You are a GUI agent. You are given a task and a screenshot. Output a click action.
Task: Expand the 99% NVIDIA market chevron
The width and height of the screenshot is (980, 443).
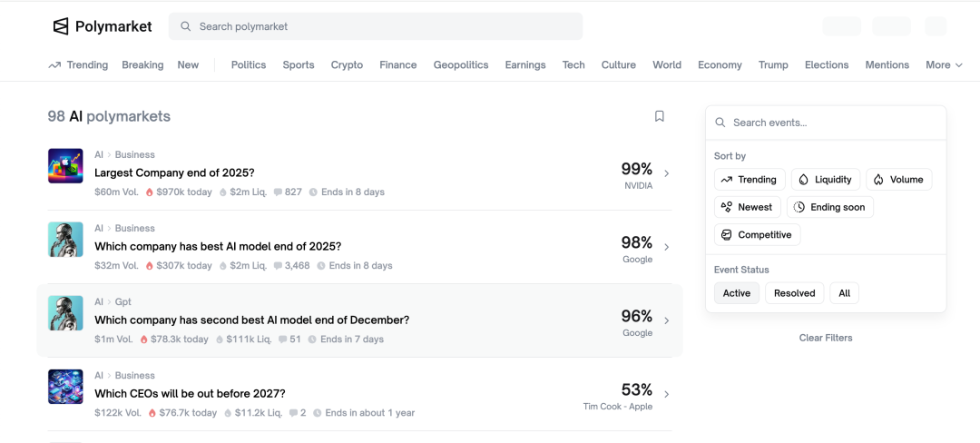(x=667, y=173)
